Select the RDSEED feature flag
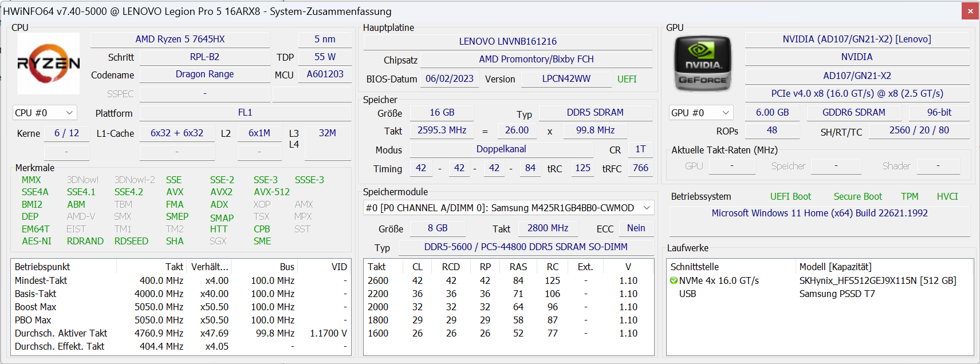This screenshot has width=980, height=364. click(131, 241)
